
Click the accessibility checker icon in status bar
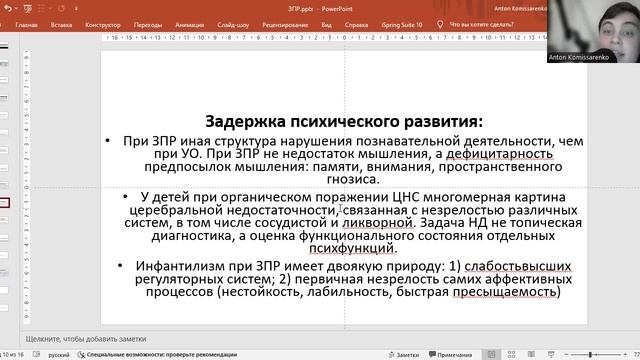click(x=81, y=355)
